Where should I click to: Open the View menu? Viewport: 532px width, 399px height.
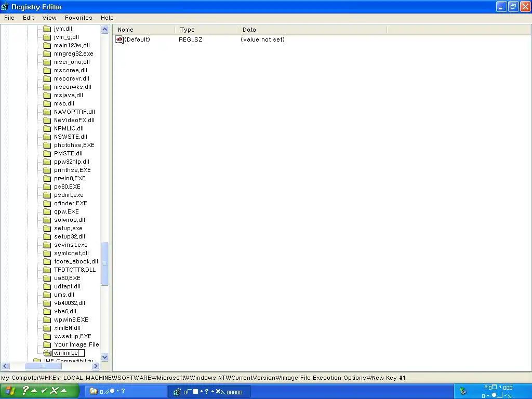coord(49,18)
